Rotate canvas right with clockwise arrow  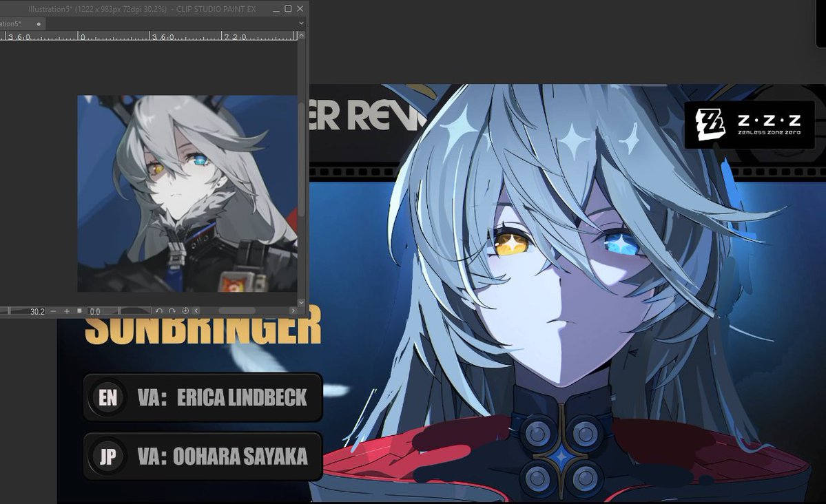click(172, 311)
